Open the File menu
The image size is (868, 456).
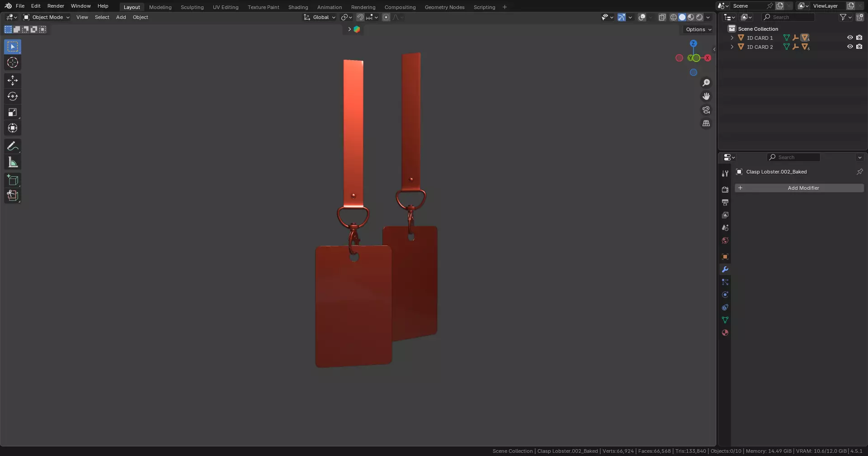20,6
